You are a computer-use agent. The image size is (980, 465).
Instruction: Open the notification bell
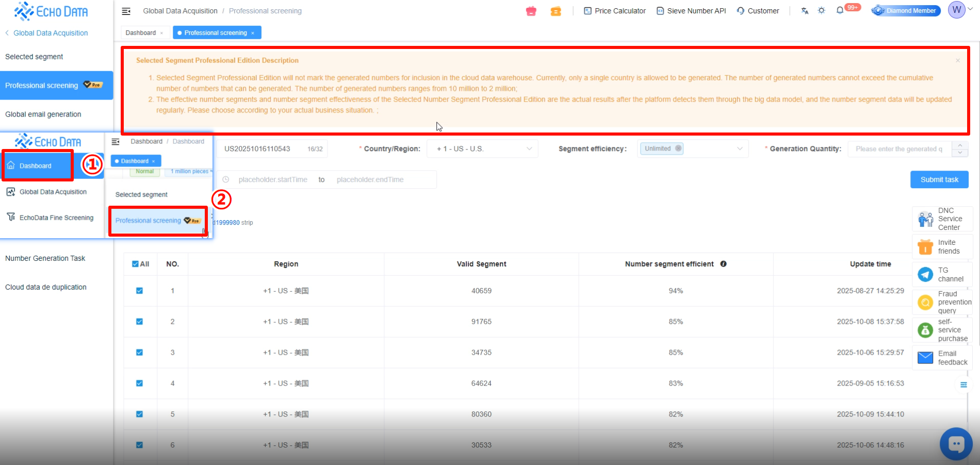pyautogui.click(x=840, y=10)
